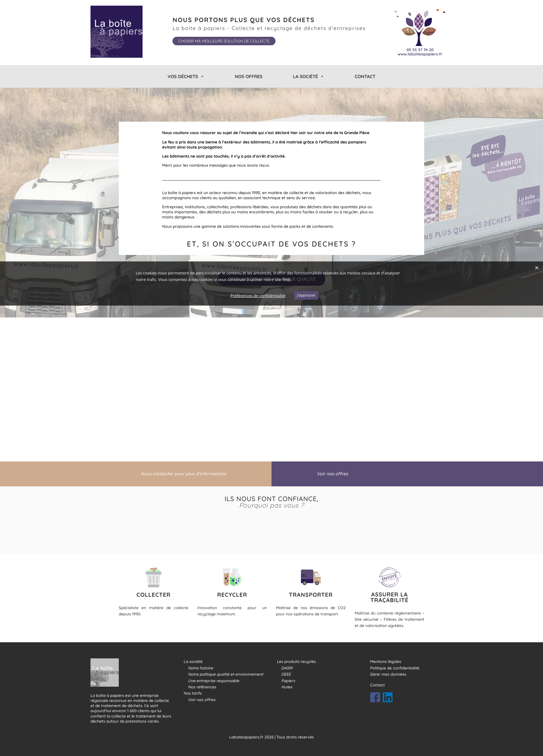Open Nos références footer link

[202, 687]
